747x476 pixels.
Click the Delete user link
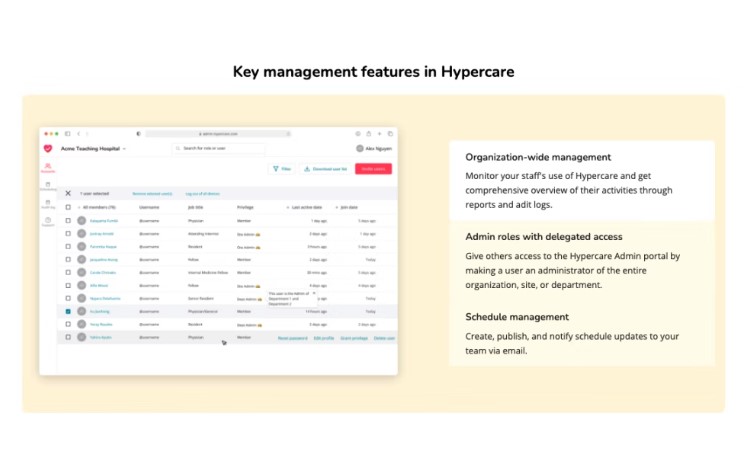pyautogui.click(x=384, y=338)
